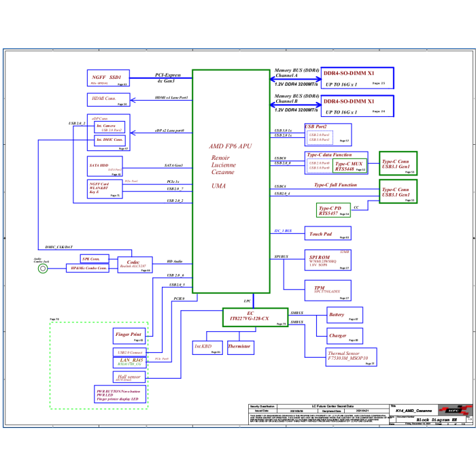
Task: Select the DDR4-SO-DIMM X1 Page 26 block
Action: click(357, 106)
